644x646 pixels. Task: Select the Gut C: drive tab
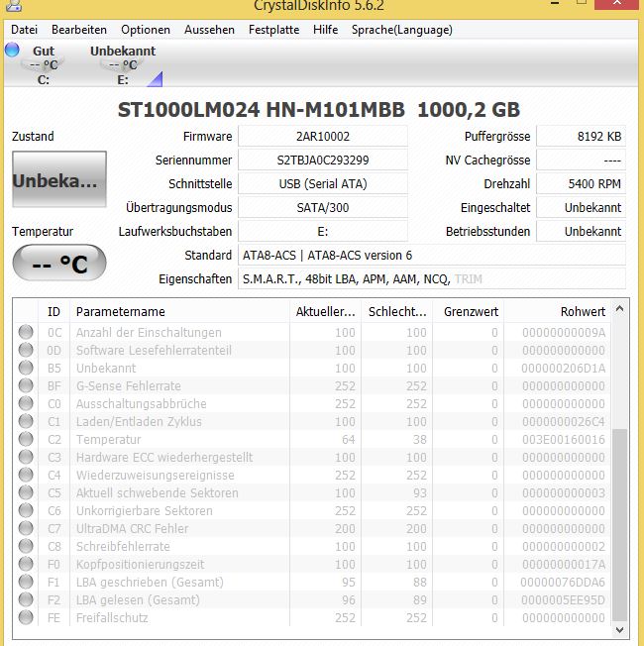43,64
